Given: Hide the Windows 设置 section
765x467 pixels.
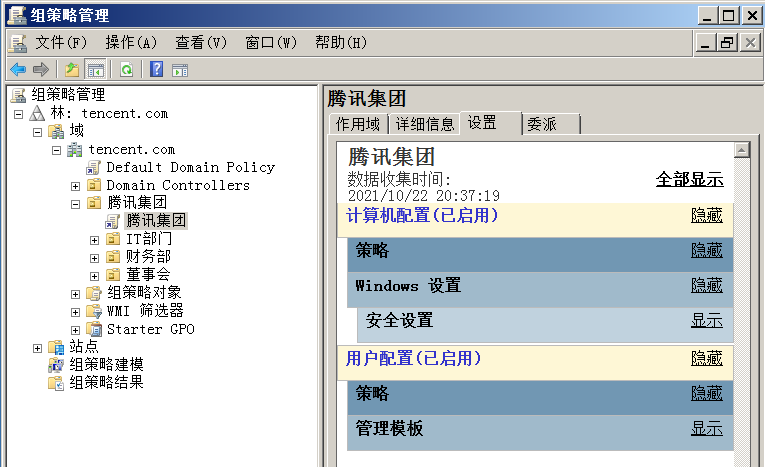Looking at the screenshot, I should coord(706,285).
